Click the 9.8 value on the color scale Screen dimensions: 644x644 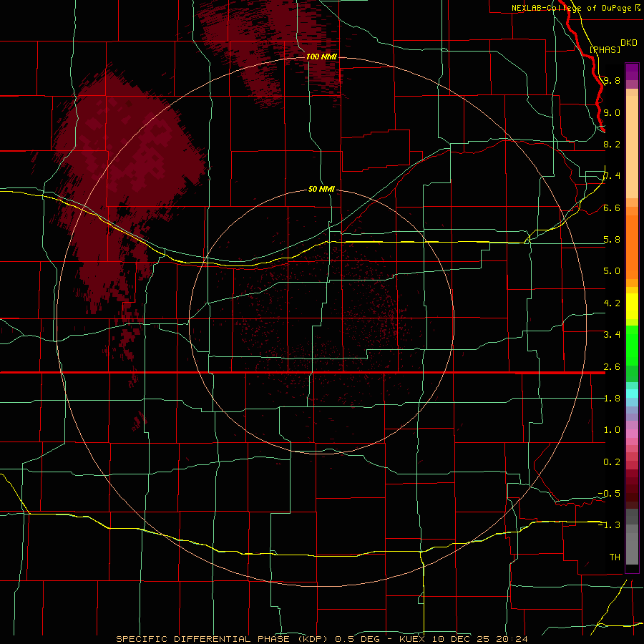612,80
